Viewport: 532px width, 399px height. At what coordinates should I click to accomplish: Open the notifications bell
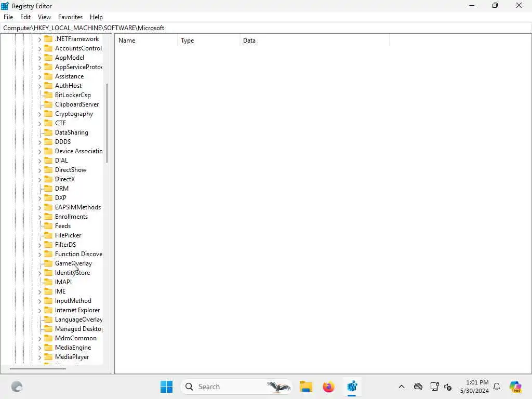497,387
